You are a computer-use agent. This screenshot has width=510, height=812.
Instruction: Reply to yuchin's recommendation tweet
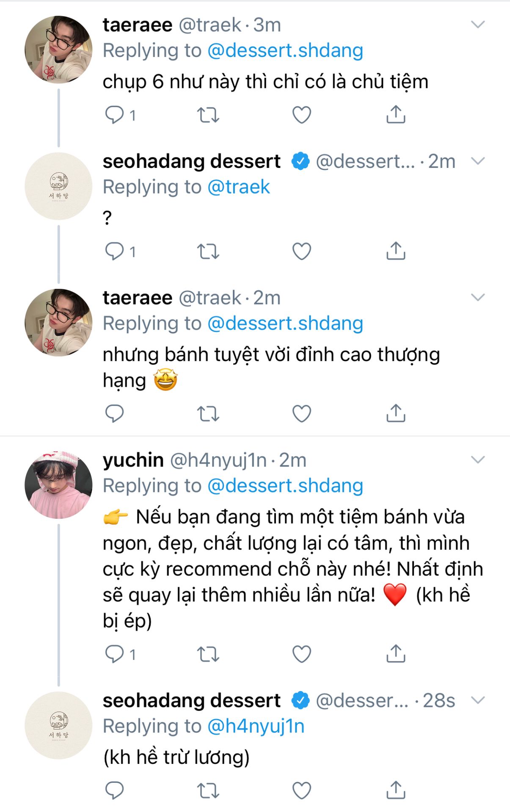click(x=114, y=654)
